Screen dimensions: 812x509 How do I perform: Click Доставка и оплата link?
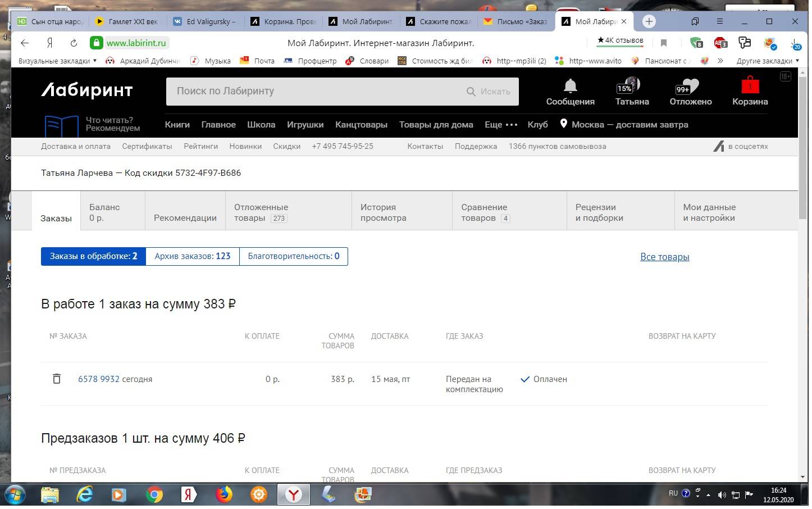pos(76,146)
